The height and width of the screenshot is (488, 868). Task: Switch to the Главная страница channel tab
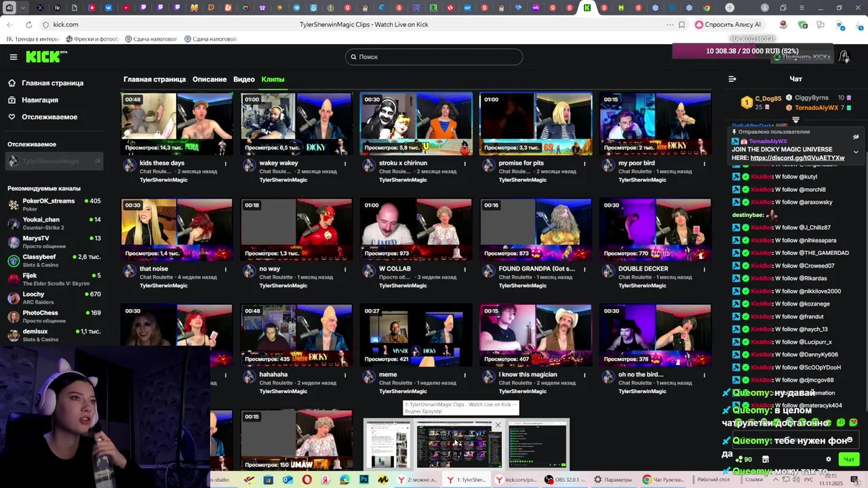pos(155,79)
